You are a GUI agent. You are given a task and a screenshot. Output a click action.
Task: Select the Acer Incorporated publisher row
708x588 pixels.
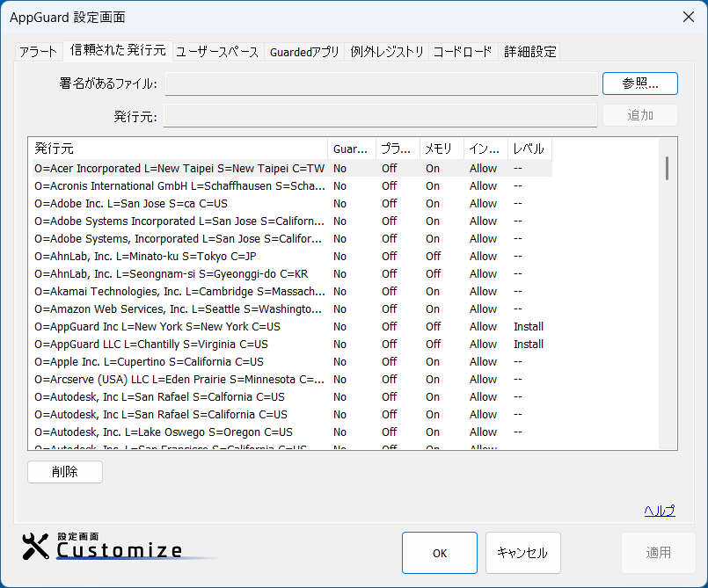click(179, 168)
